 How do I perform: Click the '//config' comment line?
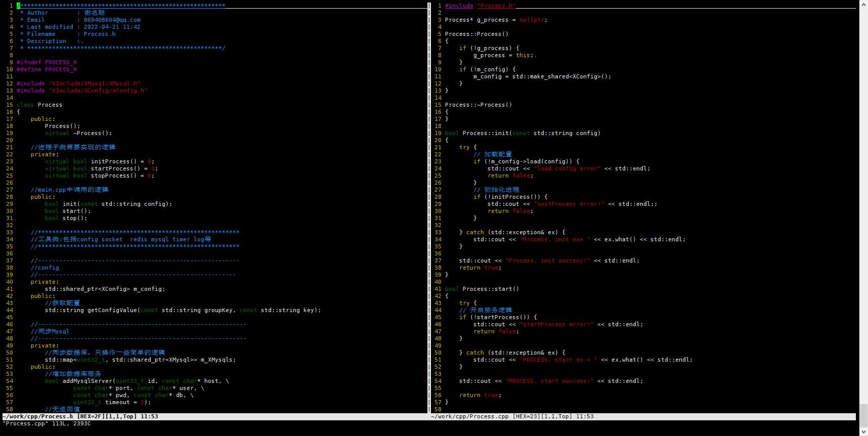[x=45, y=268]
